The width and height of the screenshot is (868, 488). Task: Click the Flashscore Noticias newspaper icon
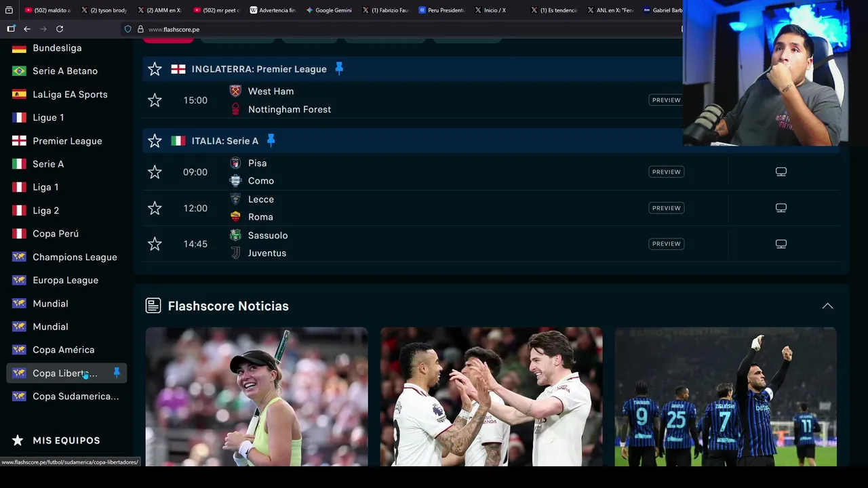tap(153, 306)
